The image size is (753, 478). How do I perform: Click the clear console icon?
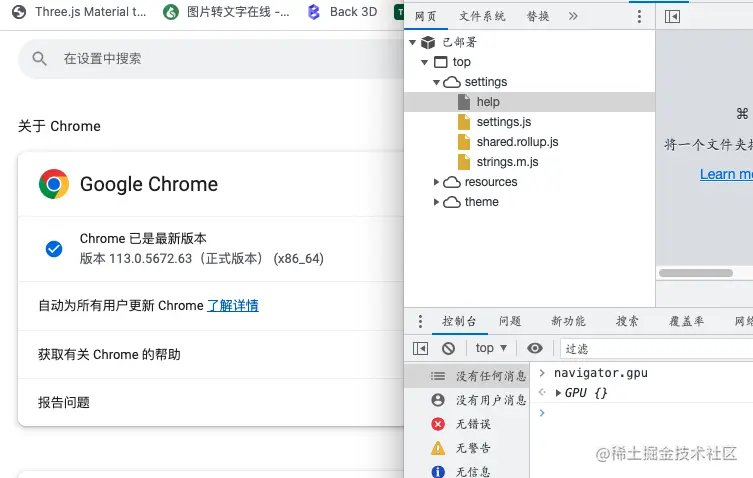pyautogui.click(x=449, y=348)
